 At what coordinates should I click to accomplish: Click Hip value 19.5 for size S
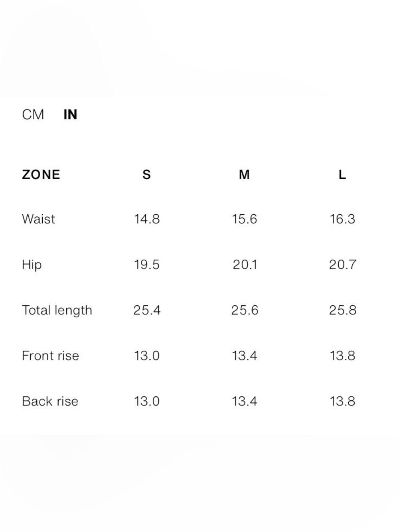click(x=147, y=265)
